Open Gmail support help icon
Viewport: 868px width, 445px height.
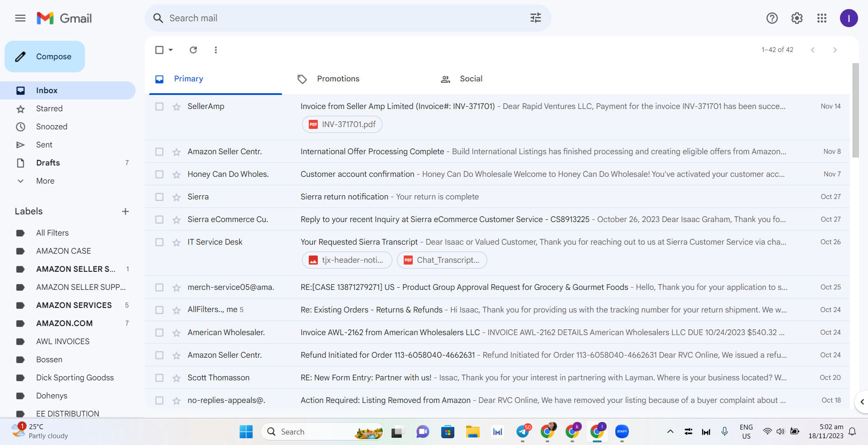pyautogui.click(x=772, y=18)
